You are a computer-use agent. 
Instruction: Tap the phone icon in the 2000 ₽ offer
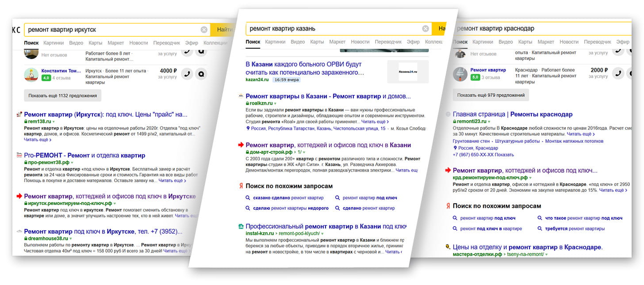pyautogui.click(x=618, y=73)
